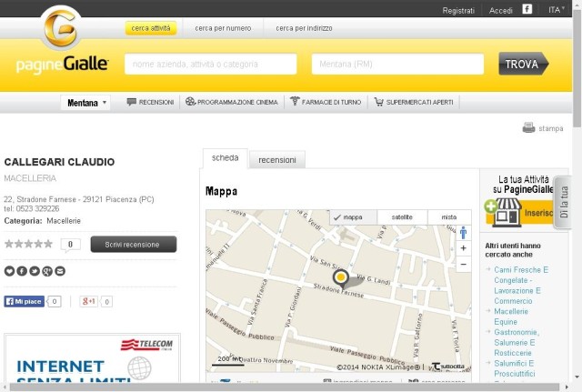Image resolution: width=582 pixels, height=392 pixels.
Task: Click the Google +1 button
Action: tap(89, 301)
